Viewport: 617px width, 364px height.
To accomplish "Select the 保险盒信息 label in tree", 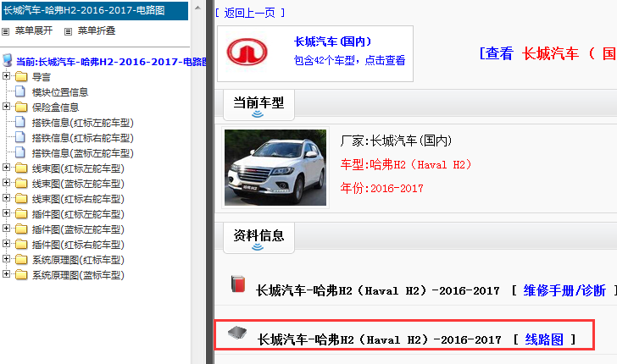I will pos(55,108).
